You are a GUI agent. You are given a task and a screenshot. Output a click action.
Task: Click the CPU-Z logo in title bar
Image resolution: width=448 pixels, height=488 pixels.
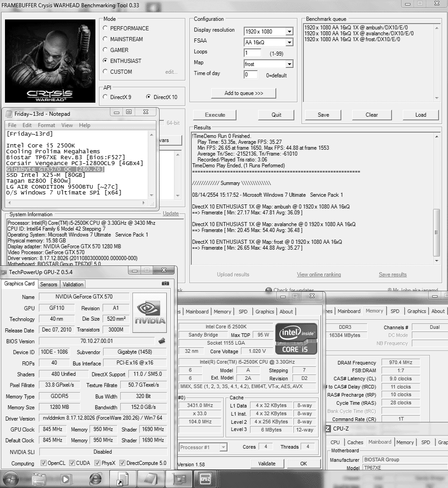[328, 429]
